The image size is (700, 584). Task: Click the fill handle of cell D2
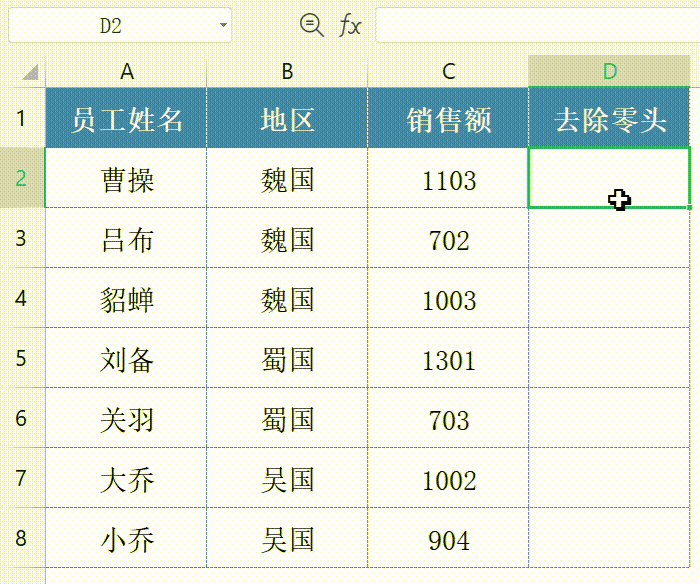[x=690, y=207]
